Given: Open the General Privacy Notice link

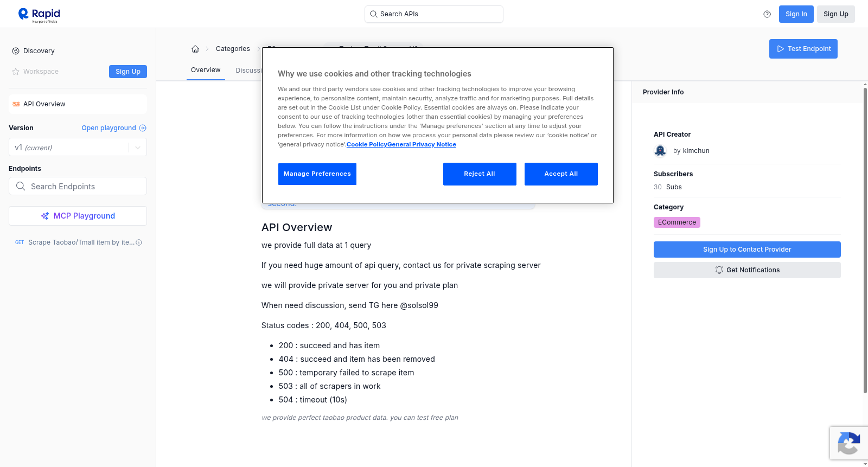Looking at the screenshot, I should point(422,144).
